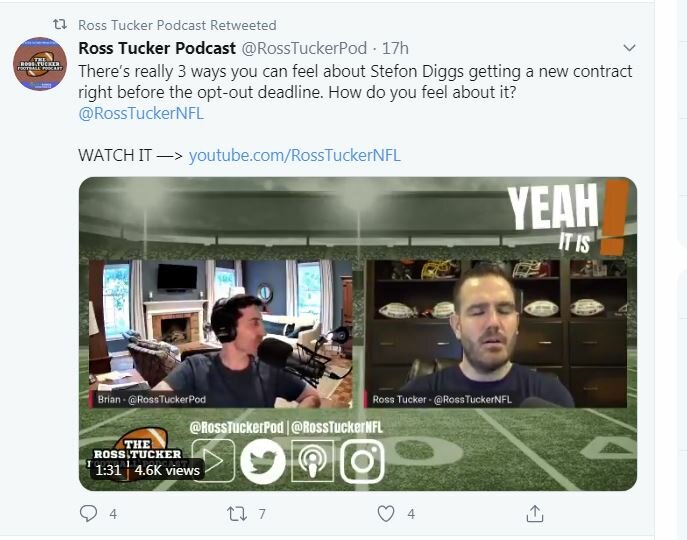The width and height of the screenshot is (687, 540).
Task: Click the reply speech bubble icon
Action: pos(89,513)
